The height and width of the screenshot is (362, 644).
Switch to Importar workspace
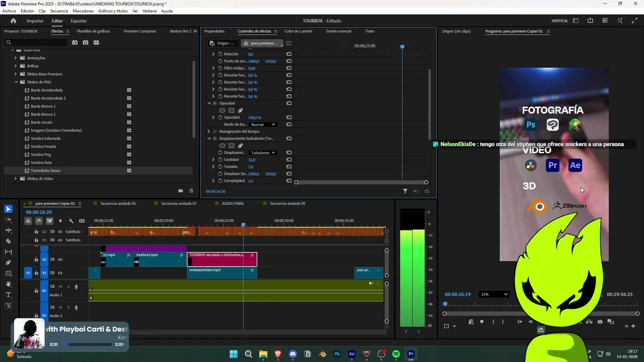coord(35,21)
